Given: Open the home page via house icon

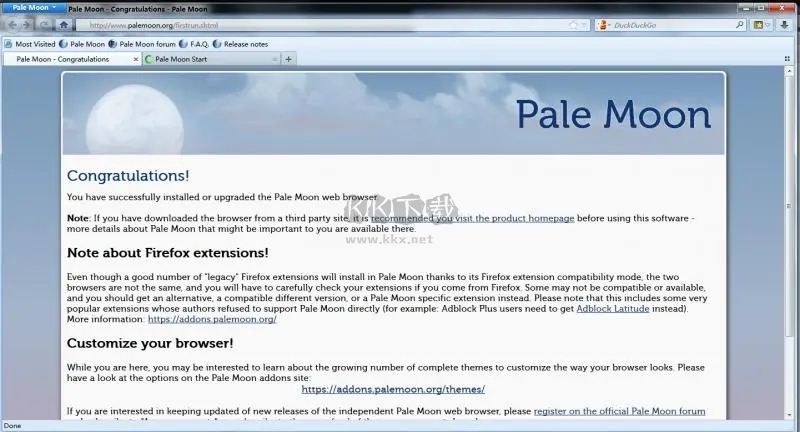Looking at the screenshot, I should tap(64, 25).
